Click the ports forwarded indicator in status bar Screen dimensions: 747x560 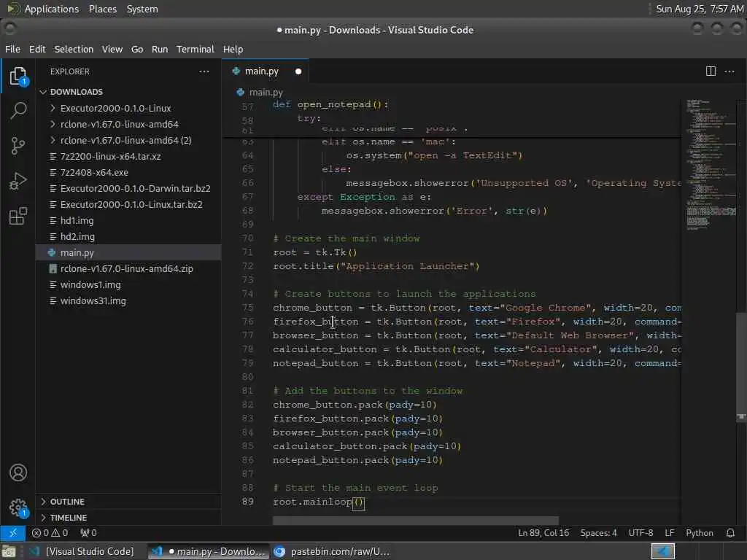pyautogui.click(x=88, y=533)
